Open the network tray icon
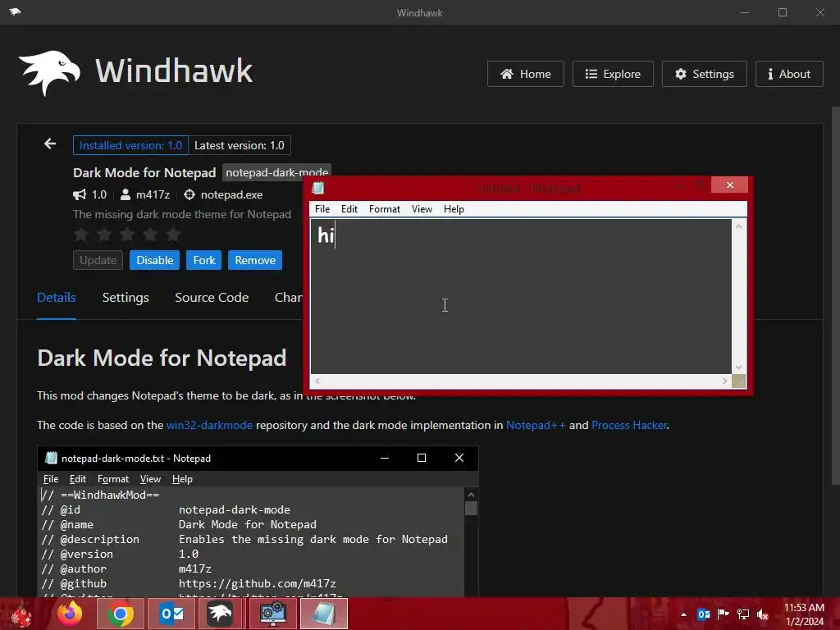 pos(743,614)
